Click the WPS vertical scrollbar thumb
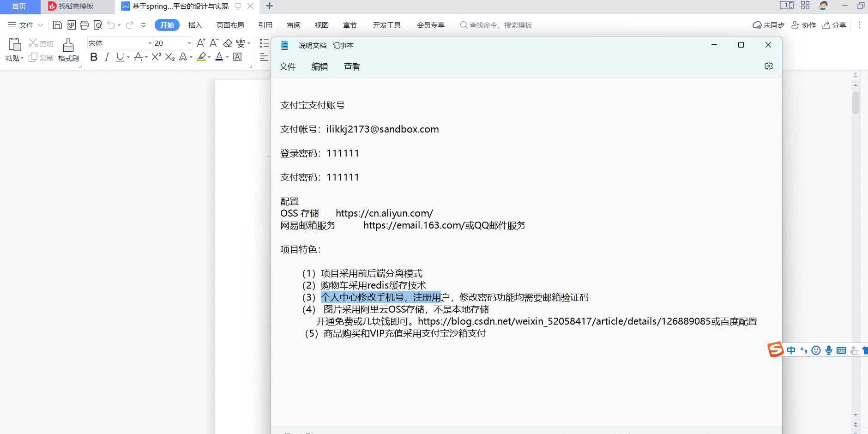 [856, 102]
